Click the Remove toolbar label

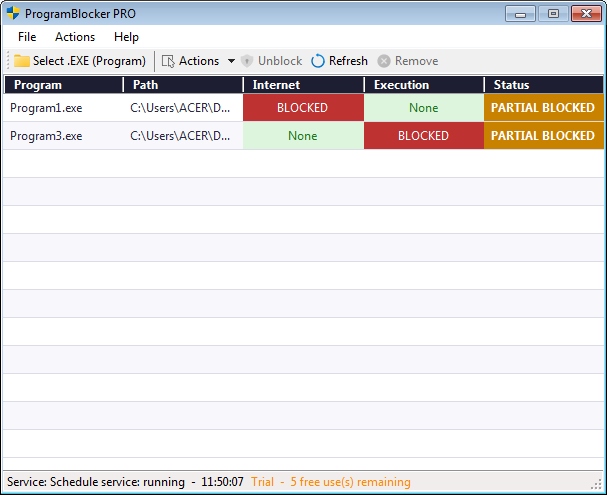[x=417, y=61]
